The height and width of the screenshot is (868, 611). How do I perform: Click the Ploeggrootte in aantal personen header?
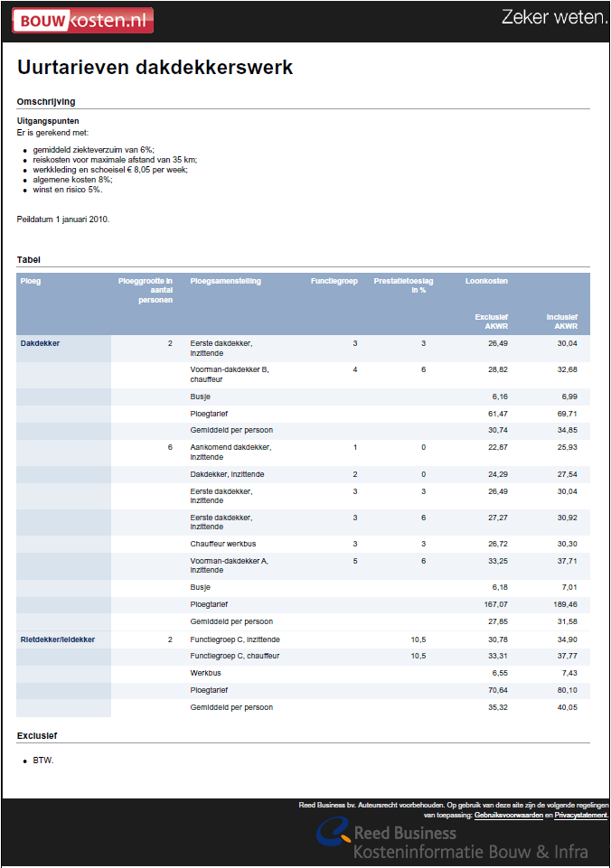(x=146, y=291)
